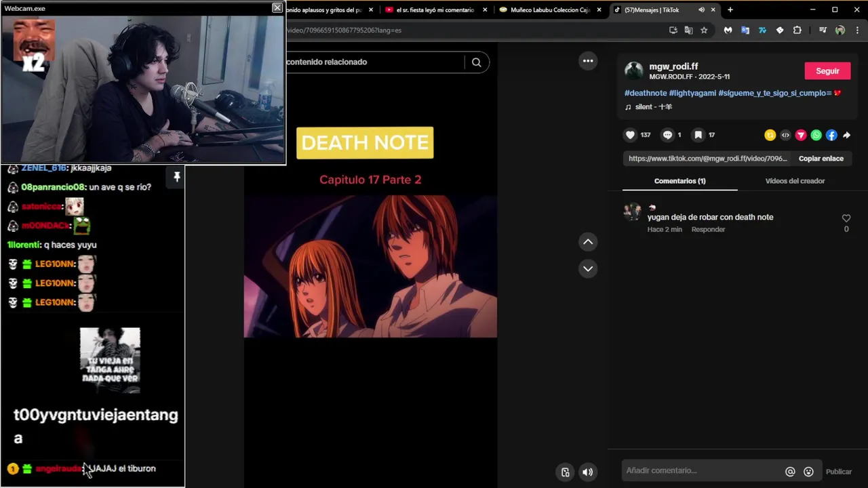
Task: Switch to el sr. fiesta YouTube tab
Action: tap(435, 9)
